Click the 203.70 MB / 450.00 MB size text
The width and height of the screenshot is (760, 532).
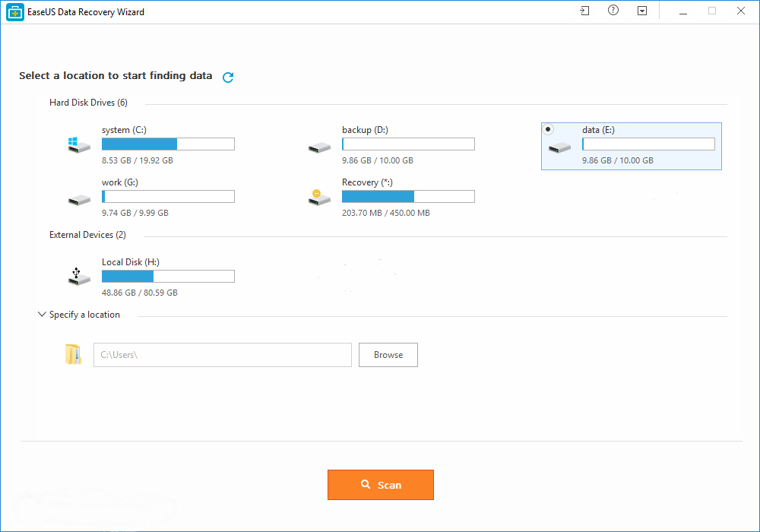[386, 213]
